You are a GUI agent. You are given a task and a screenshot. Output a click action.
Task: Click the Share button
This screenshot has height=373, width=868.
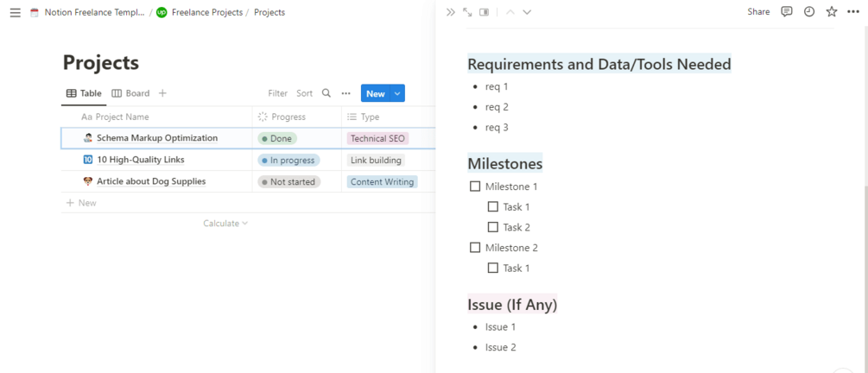click(x=758, y=12)
